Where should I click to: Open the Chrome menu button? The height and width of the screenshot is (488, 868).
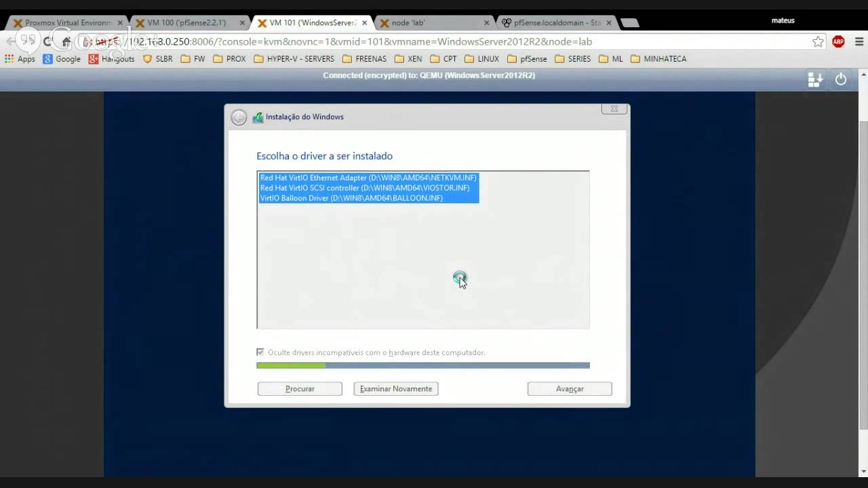[x=859, y=41]
